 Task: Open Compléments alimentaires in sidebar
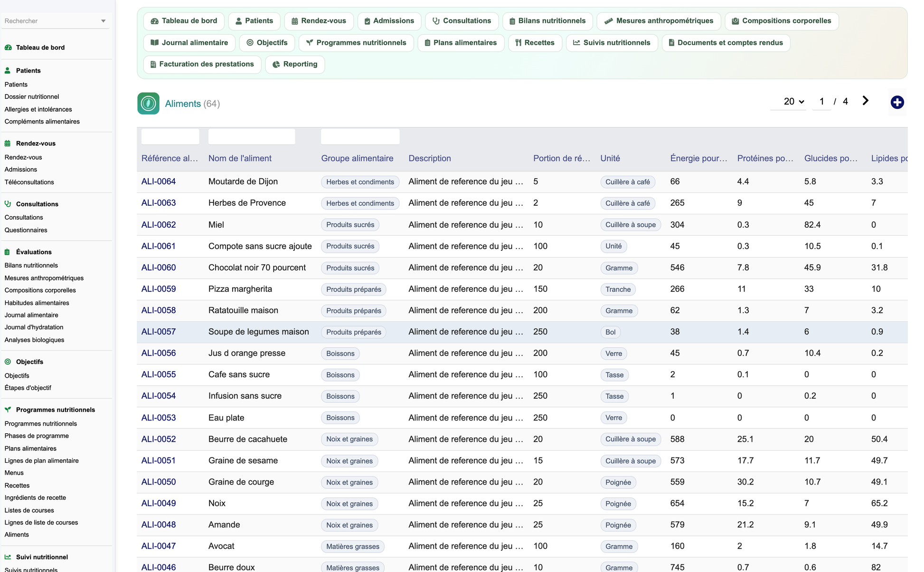point(42,122)
